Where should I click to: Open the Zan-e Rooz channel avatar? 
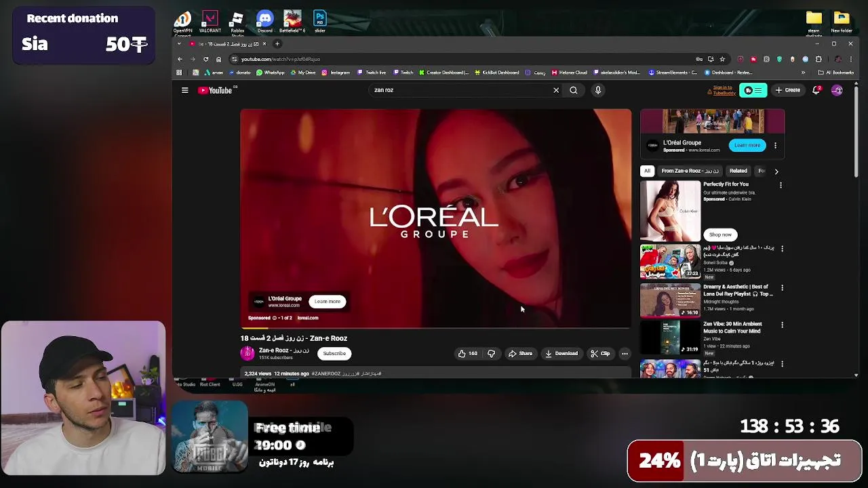pyautogui.click(x=248, y=353)
